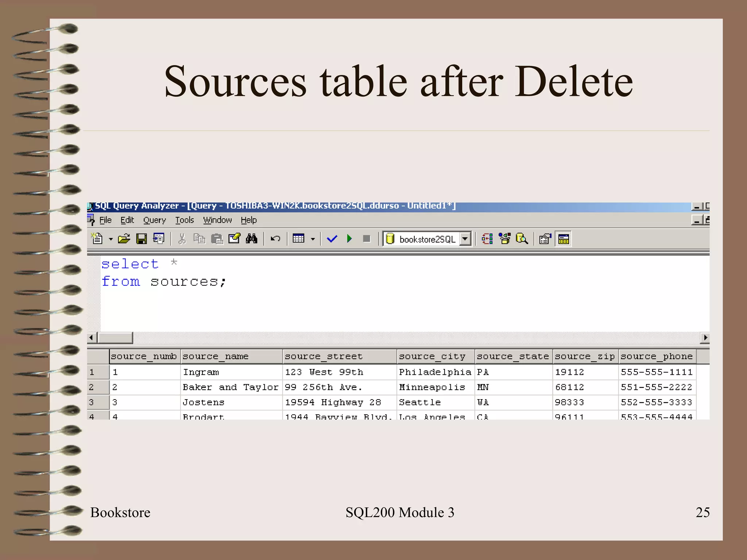
Task: Open the New Query dropdown arrow
Action: tap(111, 239)
